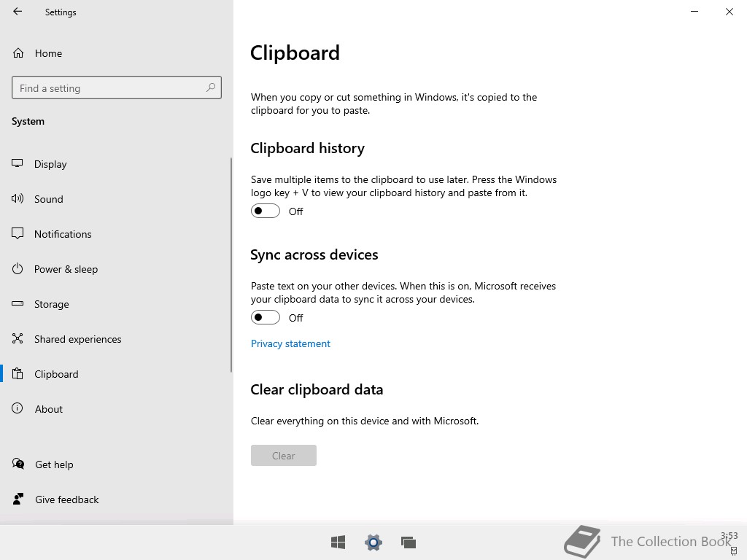Click the taskbar clock showing 3:53
Screen dimensions: 747x560
729,536
